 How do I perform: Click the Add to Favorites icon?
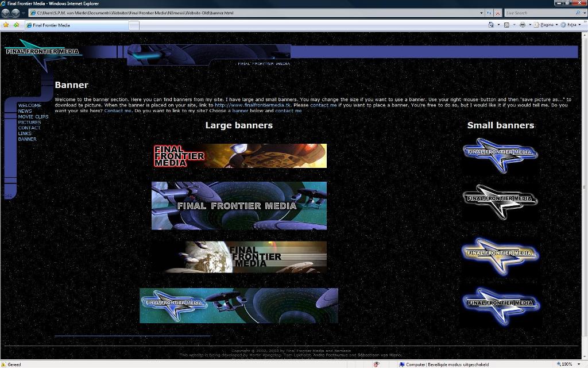point(16,25)
